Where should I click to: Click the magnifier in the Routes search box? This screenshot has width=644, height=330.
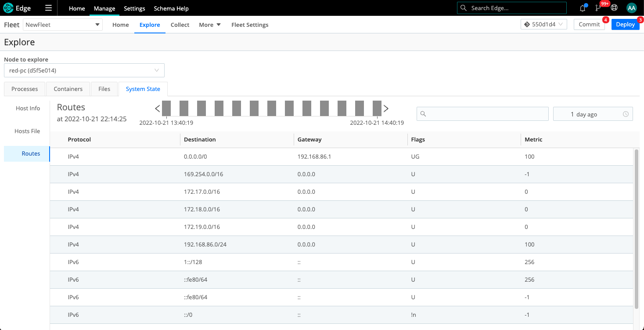423,114
